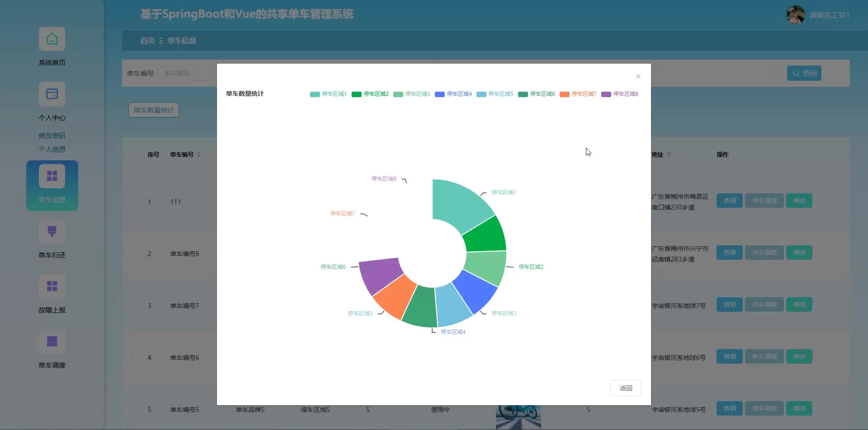Click the 停车区域8 pie label
This screenshot has width=868, height=430.
(384, 179)
